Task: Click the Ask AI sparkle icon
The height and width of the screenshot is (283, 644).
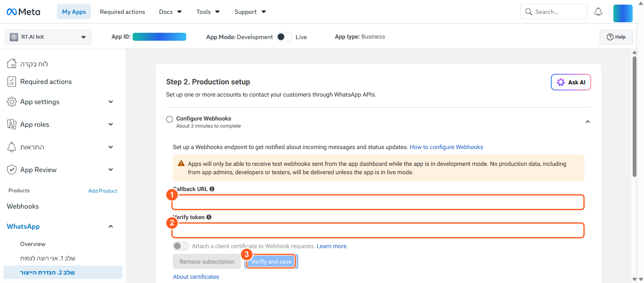Action: (x=561, y=82)
